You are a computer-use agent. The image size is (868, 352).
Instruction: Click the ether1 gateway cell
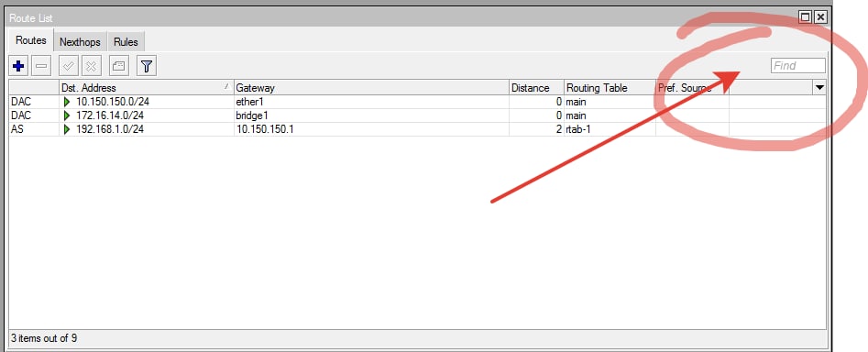tap(371, 102)
